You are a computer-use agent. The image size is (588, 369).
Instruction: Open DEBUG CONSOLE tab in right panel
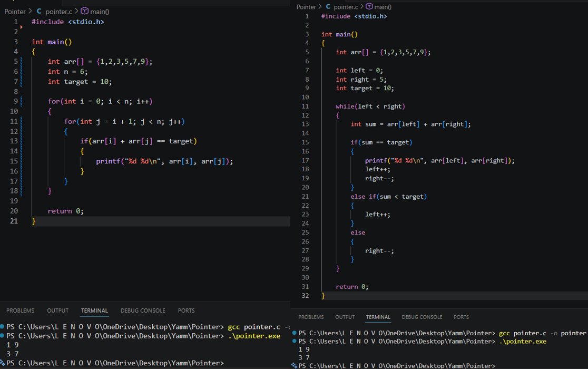422,317
